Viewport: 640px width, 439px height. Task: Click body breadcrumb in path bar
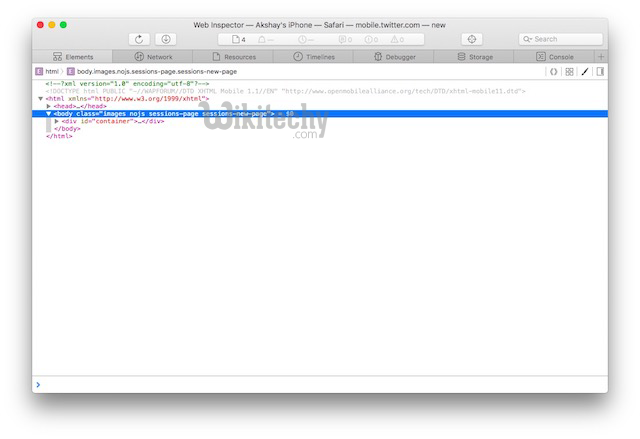tap(152, 71)
